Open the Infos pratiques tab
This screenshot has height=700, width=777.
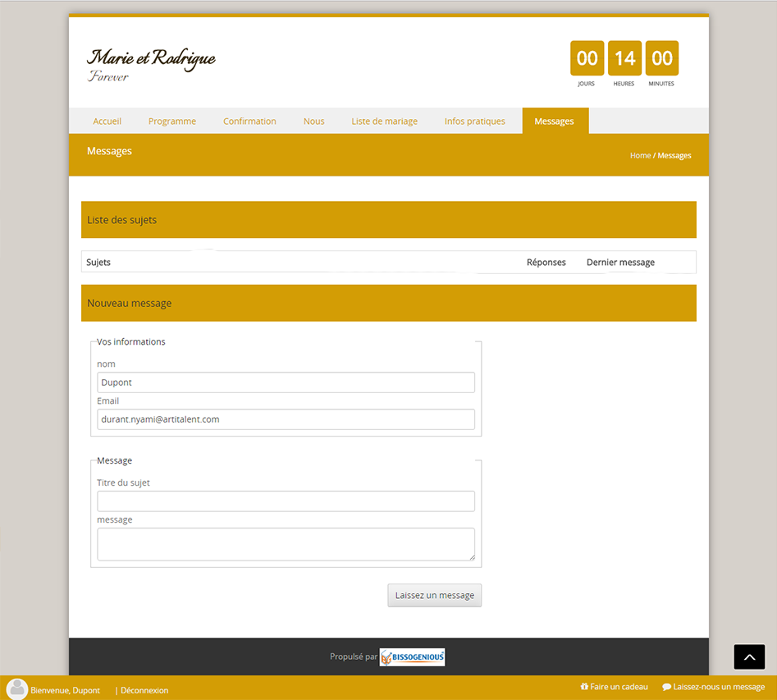(474, 121)
